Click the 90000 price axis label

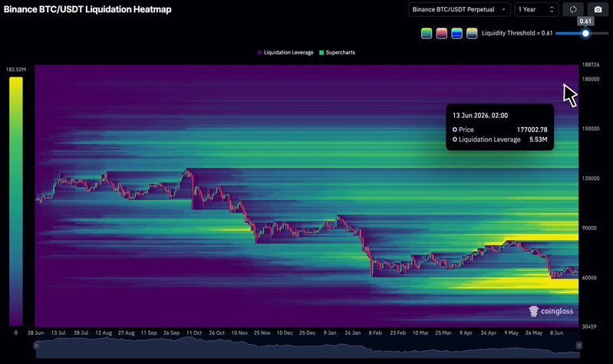pyautogui.click(x=589, y=228)
